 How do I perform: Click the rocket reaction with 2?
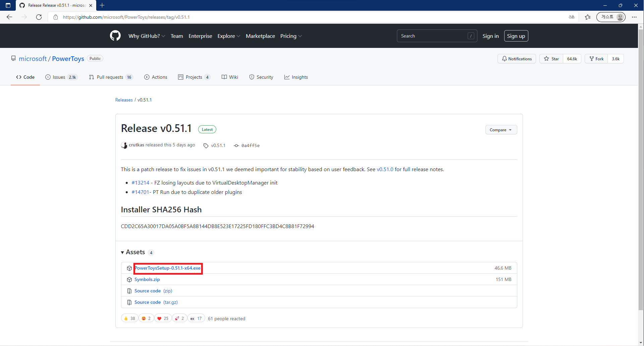[179, 318]
